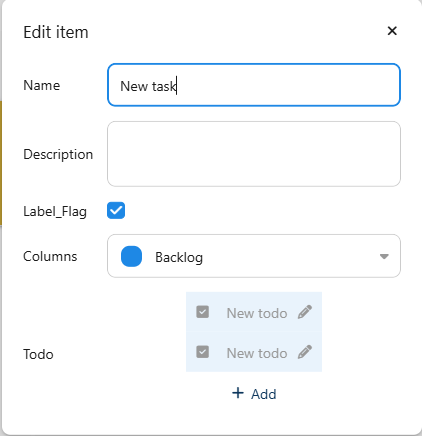Click the Description field label
This screenshot has height=436, width=422.
58,155
